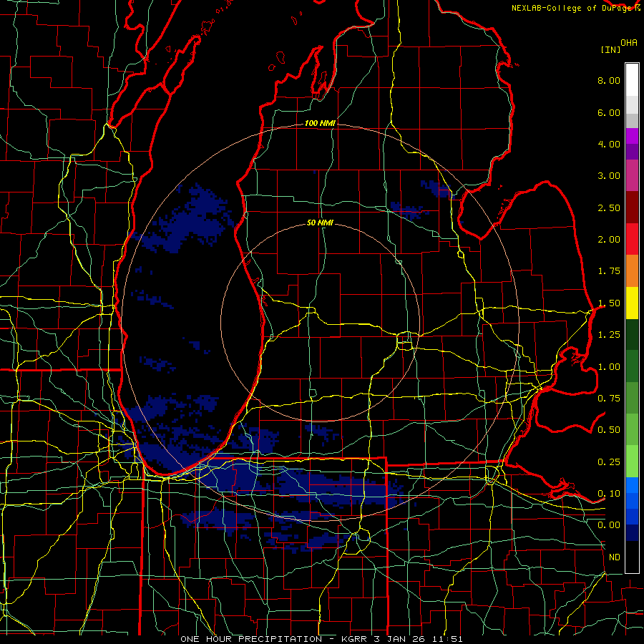Click the 4.00 legend value
This screenshot has height=644, width=644.
pyautogui.click(x=609, y=144)
